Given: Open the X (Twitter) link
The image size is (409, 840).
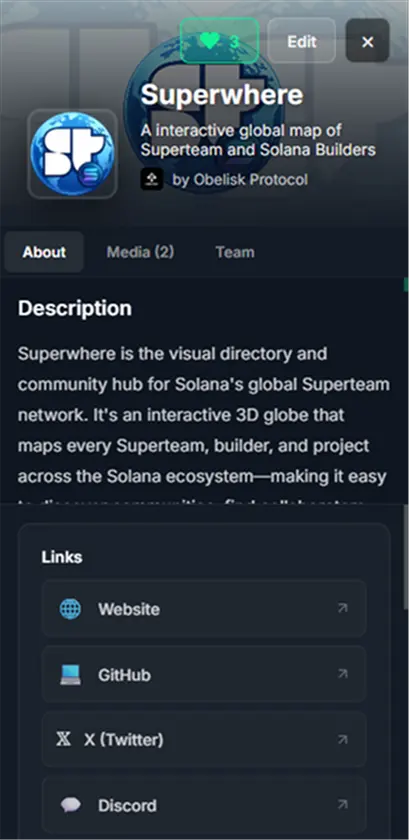Looking at the screenshot, I should (204, 740).
